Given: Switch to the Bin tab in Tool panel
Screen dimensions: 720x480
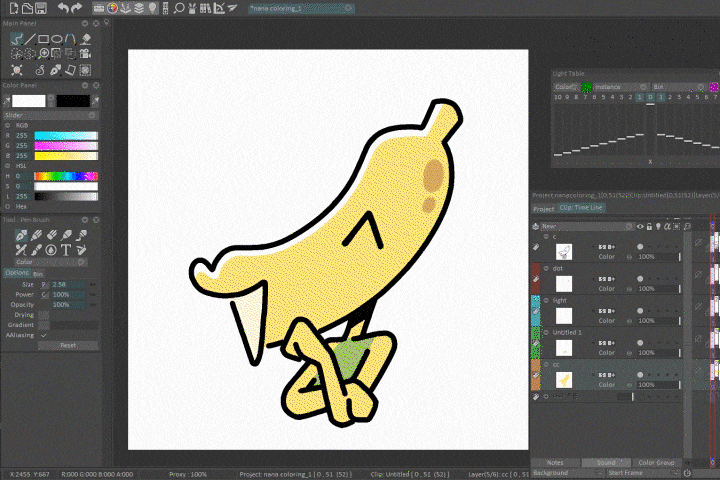Looking at the screenshot, I should 38,274.
